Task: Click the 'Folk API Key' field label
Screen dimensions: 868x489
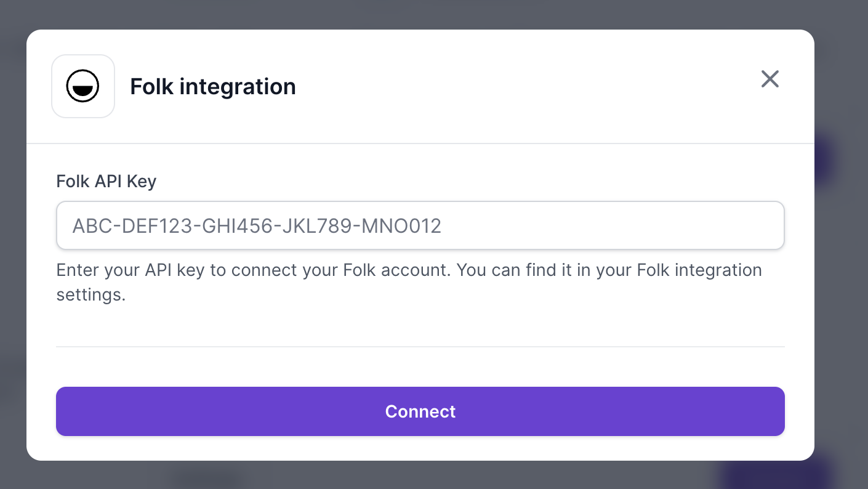Action: (106, 182)
